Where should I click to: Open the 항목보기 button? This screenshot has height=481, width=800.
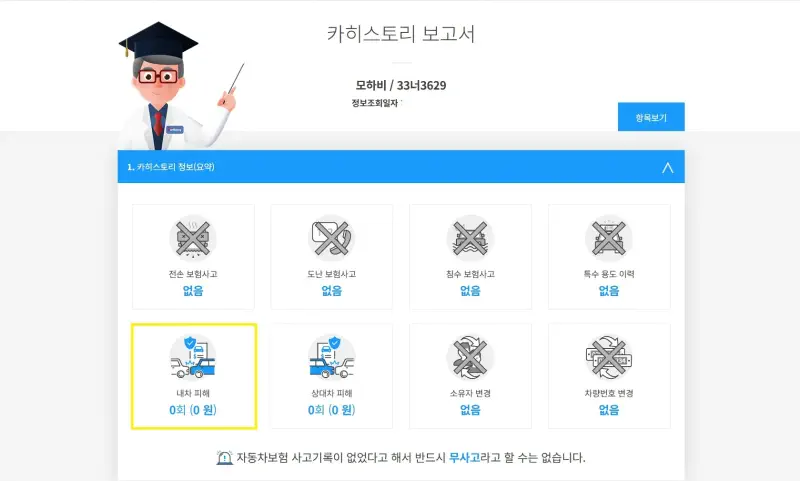pyautogui.click(x=651, y=117)
